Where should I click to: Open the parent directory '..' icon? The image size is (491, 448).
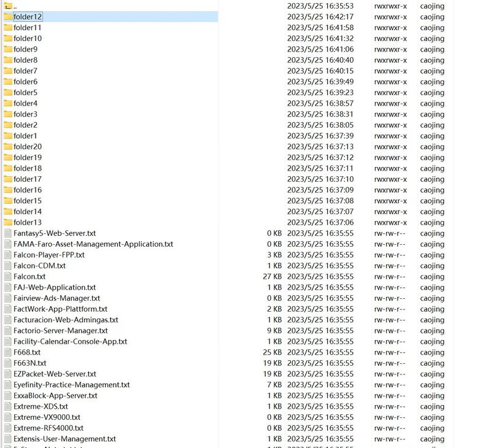click(x=8, y=6)
